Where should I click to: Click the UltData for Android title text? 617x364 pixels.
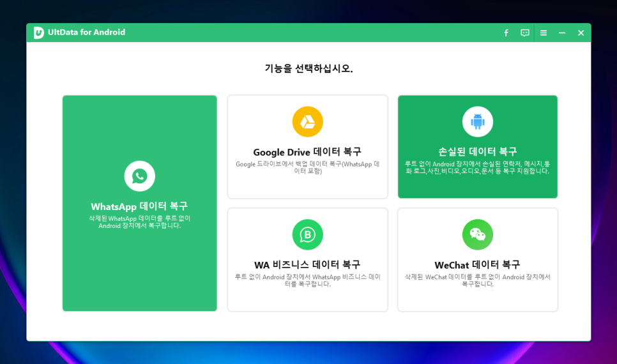pos(87,33)
